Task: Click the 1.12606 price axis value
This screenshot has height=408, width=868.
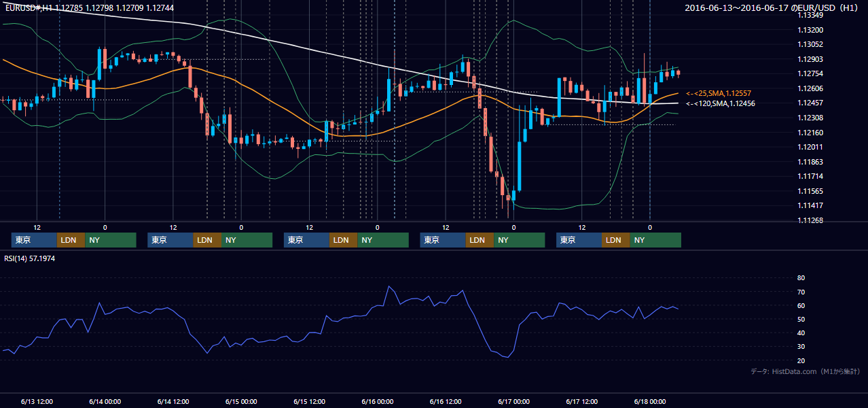Action: (x=810, y=88)
